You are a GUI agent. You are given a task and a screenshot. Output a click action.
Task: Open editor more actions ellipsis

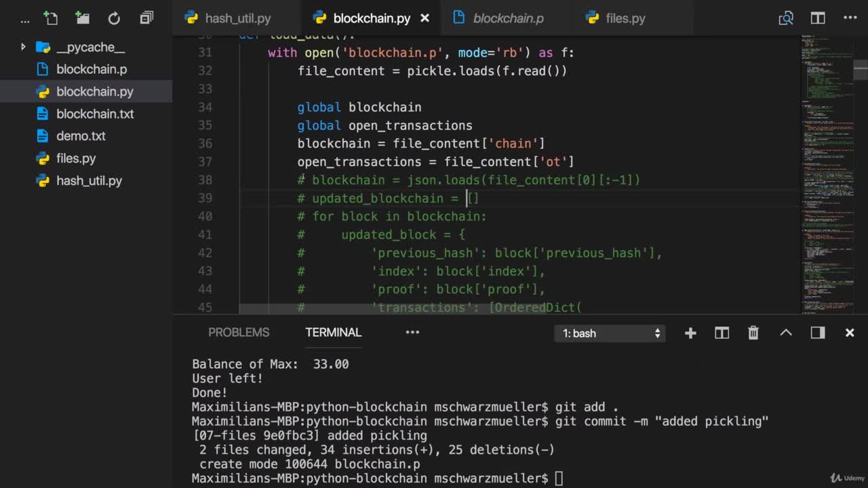pyautogui.click(x=850, y=18)
